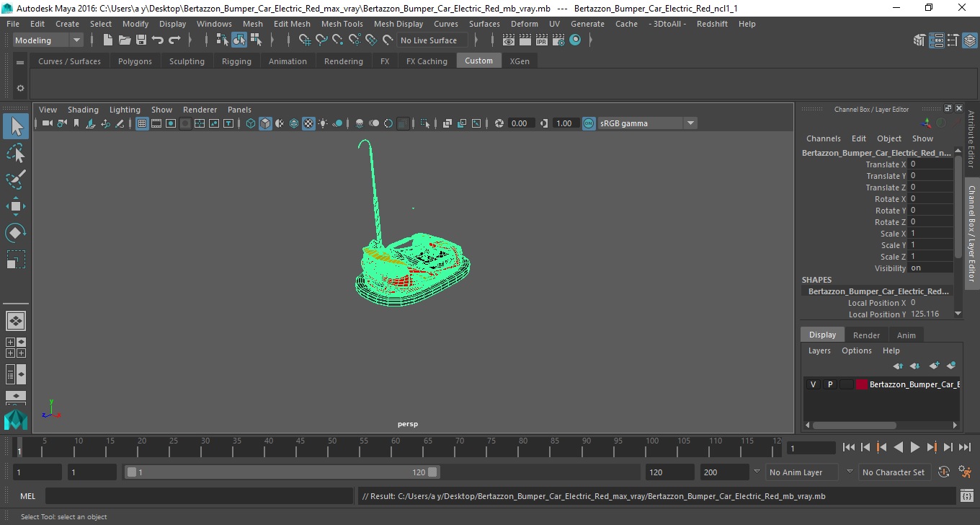The image size is (980, 525).
Task: Toggle textured display in viewport
Action: [x=308, y=123]
